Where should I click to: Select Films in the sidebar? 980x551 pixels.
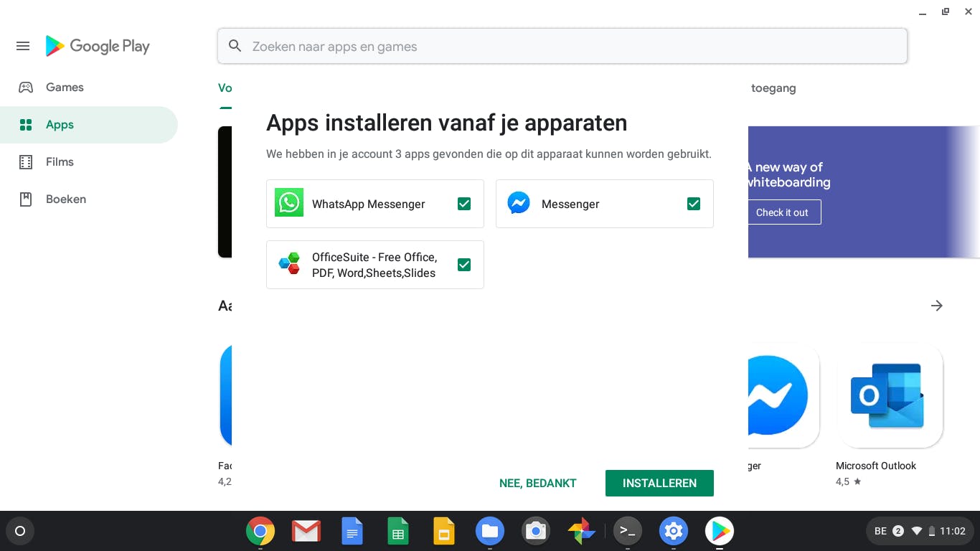coord(89,162)
